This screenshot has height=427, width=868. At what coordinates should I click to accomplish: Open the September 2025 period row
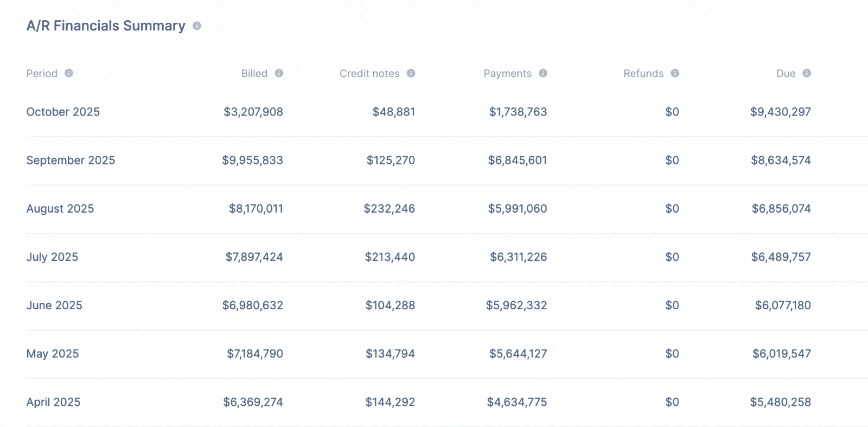(71, 160)
